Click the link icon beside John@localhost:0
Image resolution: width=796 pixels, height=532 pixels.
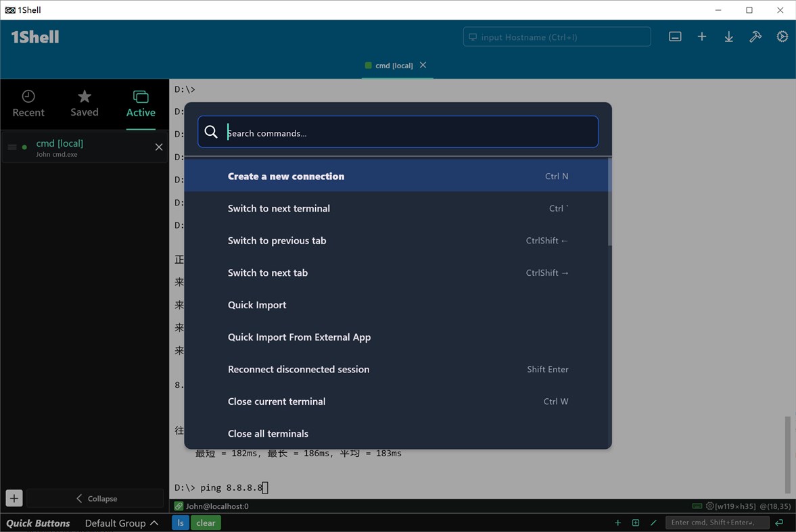pos(179,506)
